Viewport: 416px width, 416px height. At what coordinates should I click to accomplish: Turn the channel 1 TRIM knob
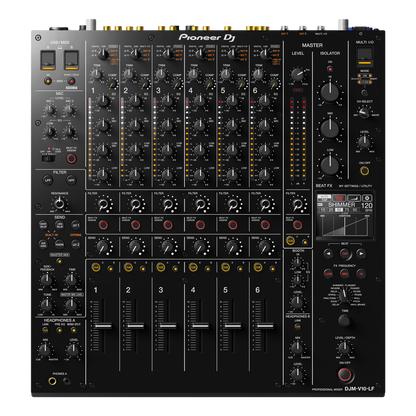96,74
